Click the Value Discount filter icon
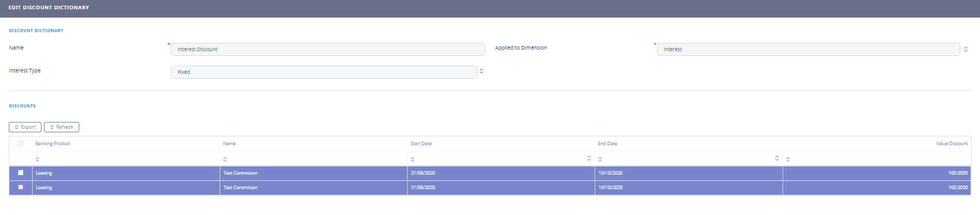The height and width of the screenshot is (215, 980). click(x=788, y=160)
